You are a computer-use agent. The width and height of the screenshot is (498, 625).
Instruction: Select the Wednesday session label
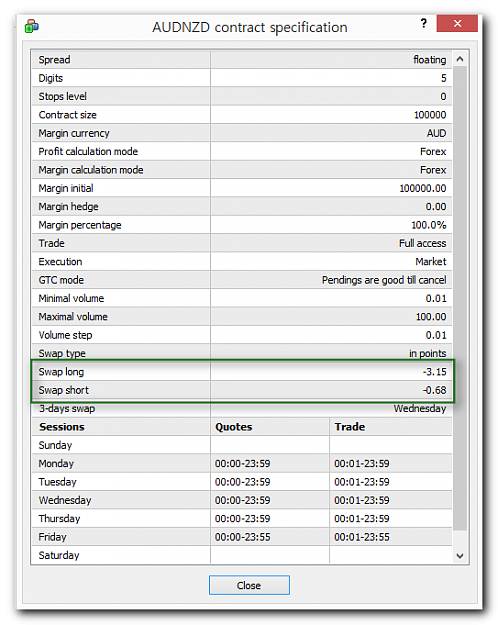coord(65,500)
